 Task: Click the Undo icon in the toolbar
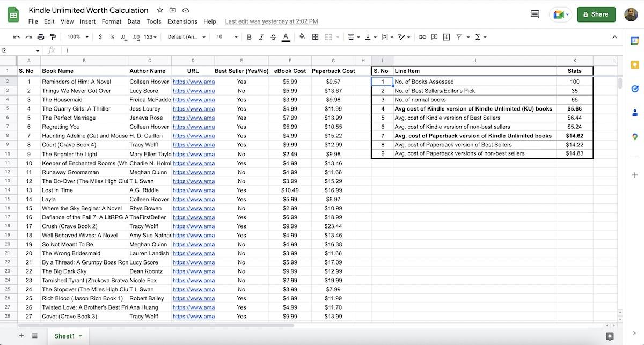(x=17, y=37)
